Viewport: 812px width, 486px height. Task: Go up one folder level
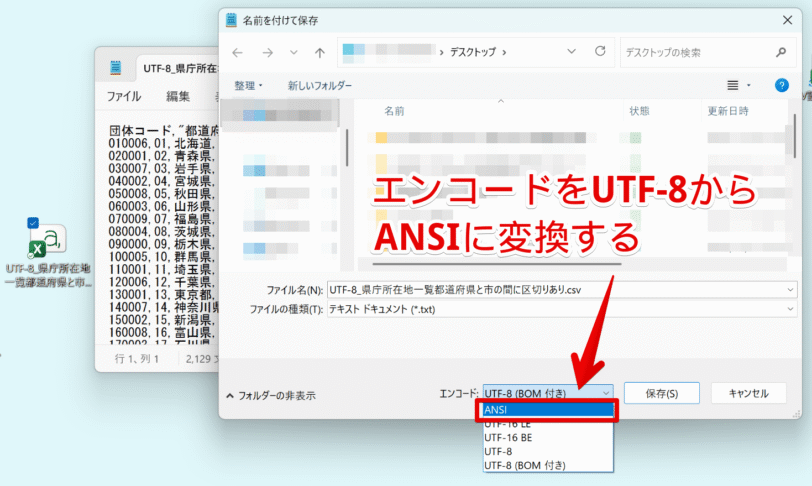point(320,52)
